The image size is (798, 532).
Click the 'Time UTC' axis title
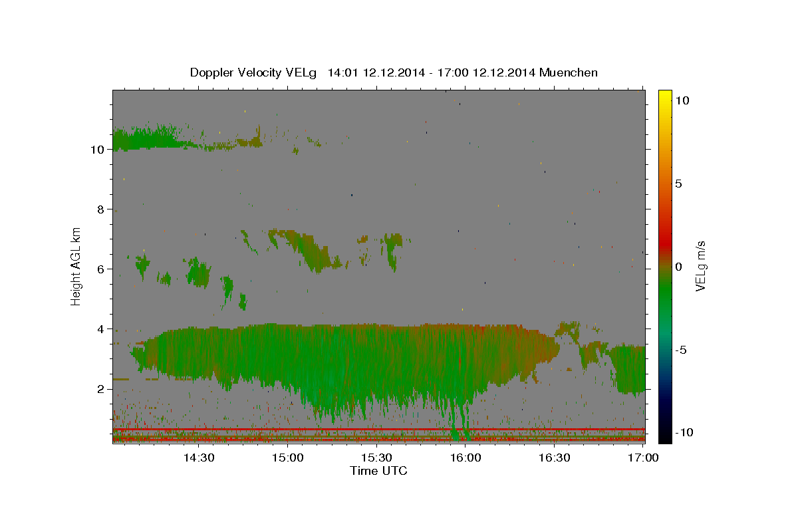pyautogui.click(x=378, y=471)
